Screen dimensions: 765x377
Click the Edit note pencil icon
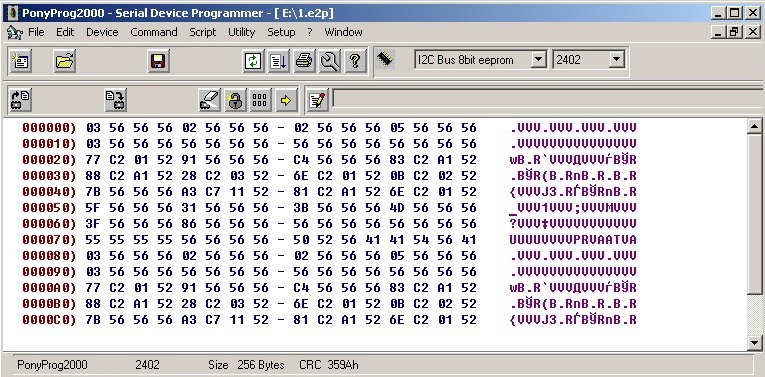pos(317,100)
